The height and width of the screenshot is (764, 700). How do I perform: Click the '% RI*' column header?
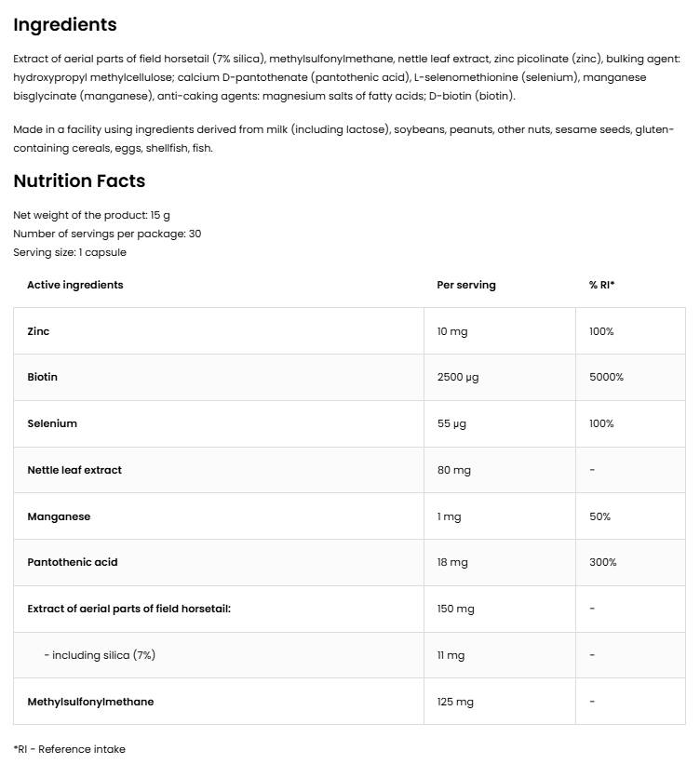click(602, 285)
